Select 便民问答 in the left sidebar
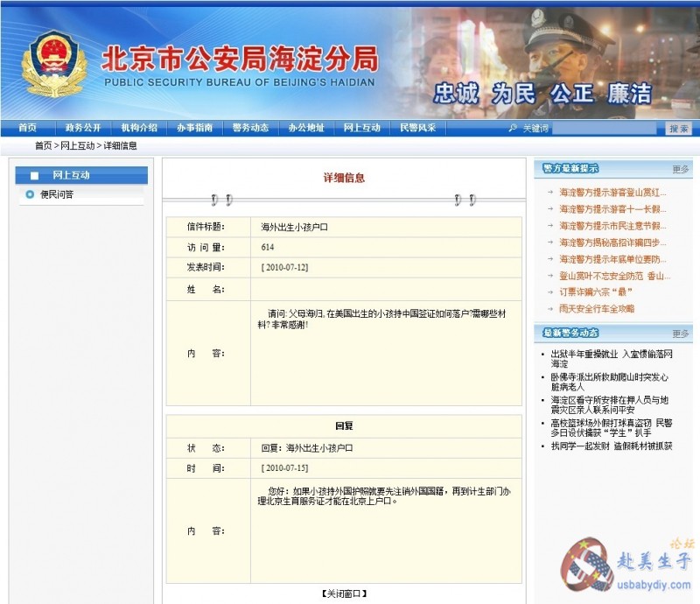This screenshot has width=700, height=604. (57, 194)
